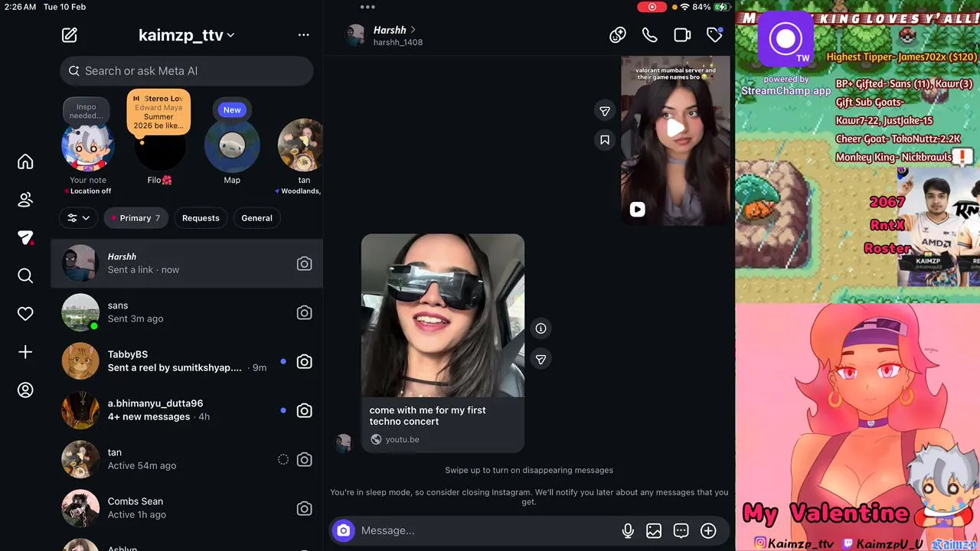The height and width of the screenshot is (551, 980).
Task: Open the youtu.be link text
Action: pyautogui.click(x=402, y=439)
